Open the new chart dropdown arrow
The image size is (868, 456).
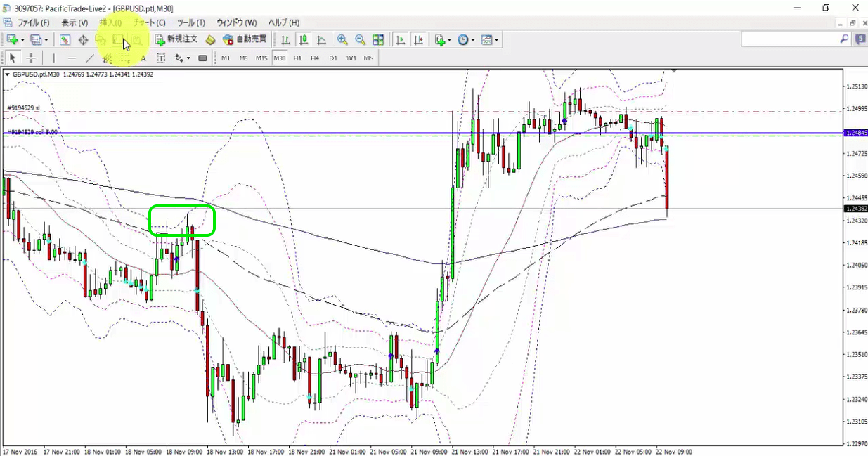22,40
